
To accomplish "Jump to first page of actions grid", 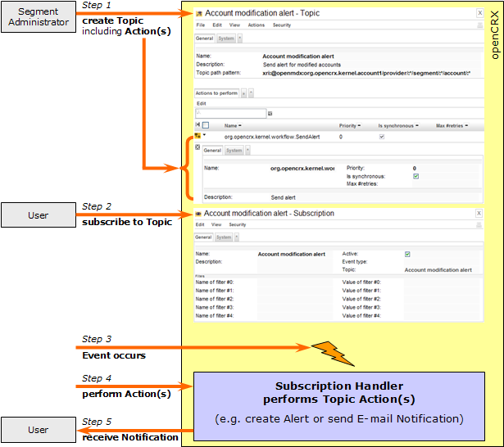I will point(198,125).
